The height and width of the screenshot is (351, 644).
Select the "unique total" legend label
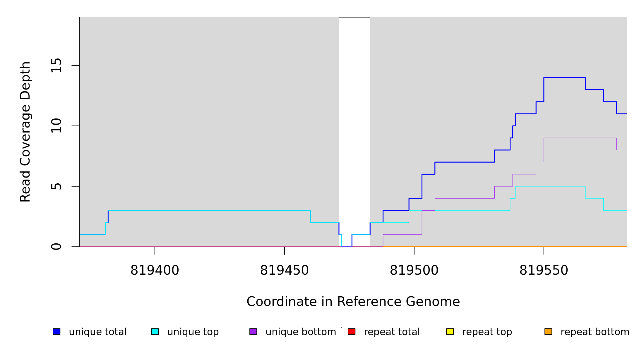pyautogui.click(x=97, y=332)
